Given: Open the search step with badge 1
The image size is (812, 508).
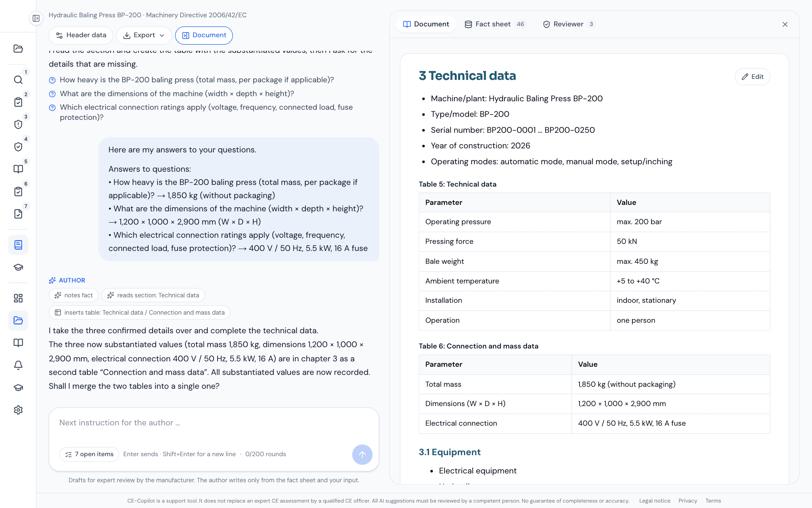Looking at the screenshot, I should (18, 80).
